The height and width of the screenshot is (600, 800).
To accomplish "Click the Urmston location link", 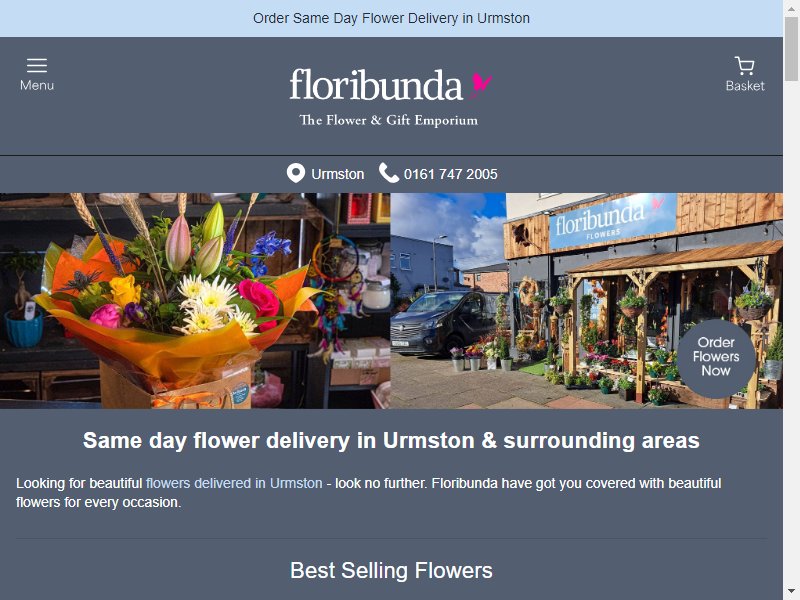I will (338, 174).
